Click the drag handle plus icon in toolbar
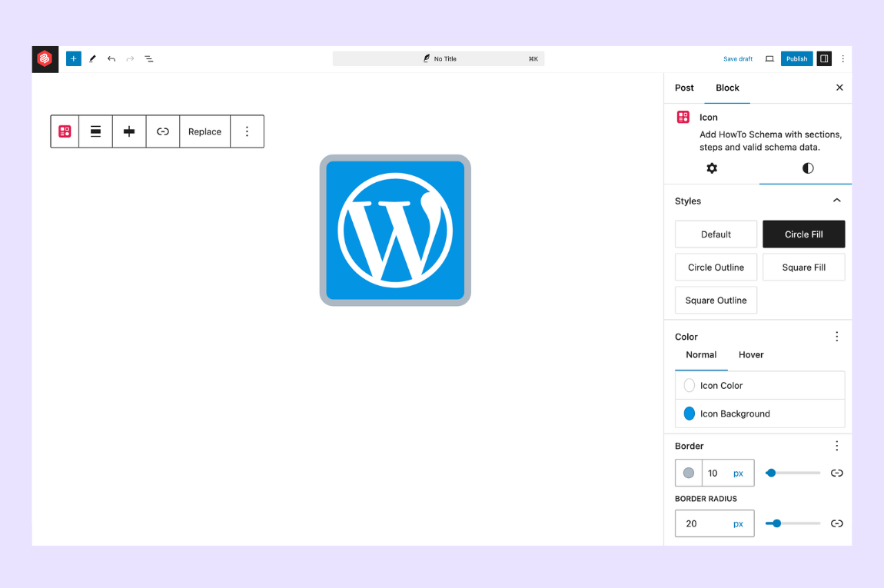 [128, 131]
